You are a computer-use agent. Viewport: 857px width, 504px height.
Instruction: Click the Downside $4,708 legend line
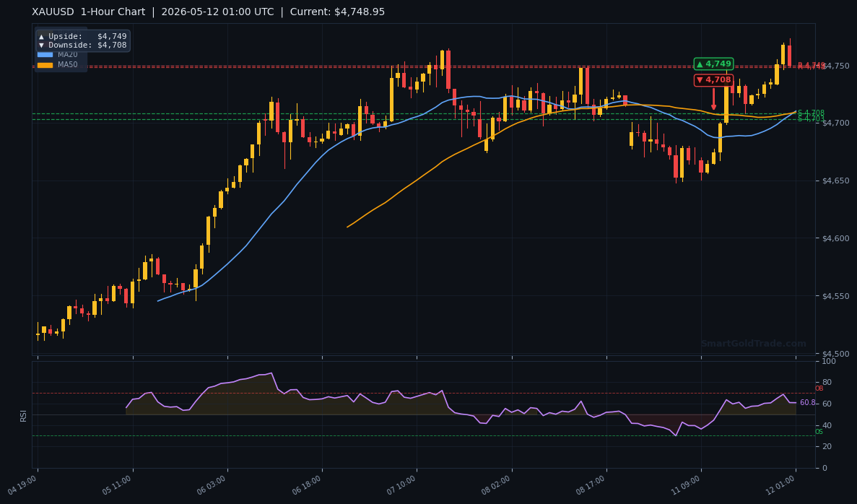[x=82, y=45]
